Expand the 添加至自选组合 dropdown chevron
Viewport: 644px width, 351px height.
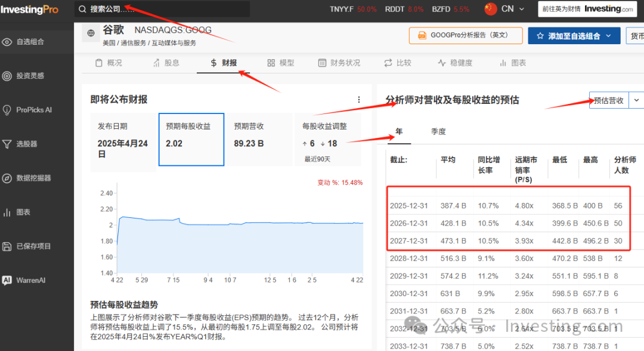(x=608, y=36)
